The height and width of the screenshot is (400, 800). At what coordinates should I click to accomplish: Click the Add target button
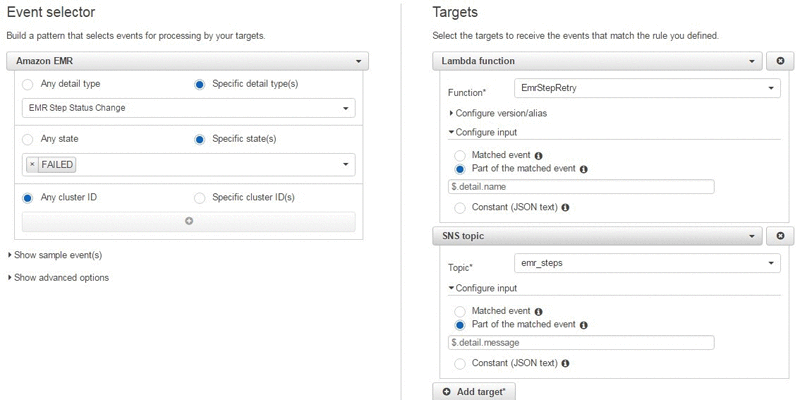coord(474,392)
